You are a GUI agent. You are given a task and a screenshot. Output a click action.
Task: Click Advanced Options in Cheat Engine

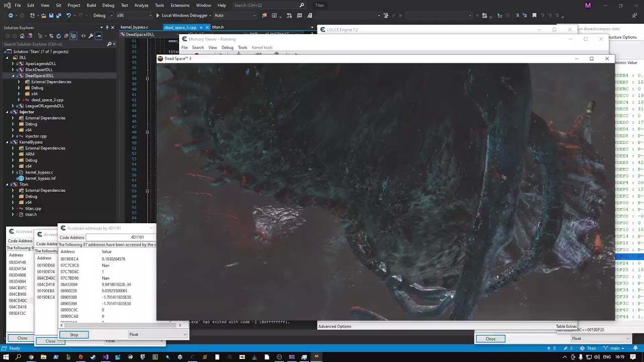[335, 326]
